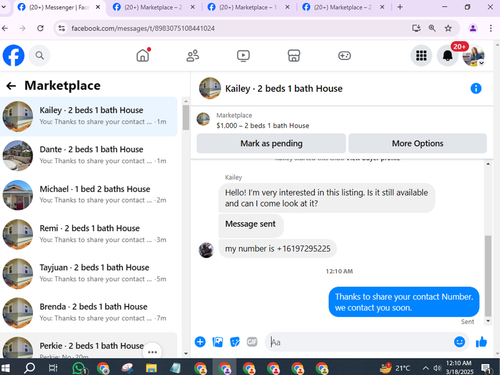The width and height of the screenshot is (500, 375).
Task: Click the conversation list scrollbar up arrow
Action: tap(186, 101)
